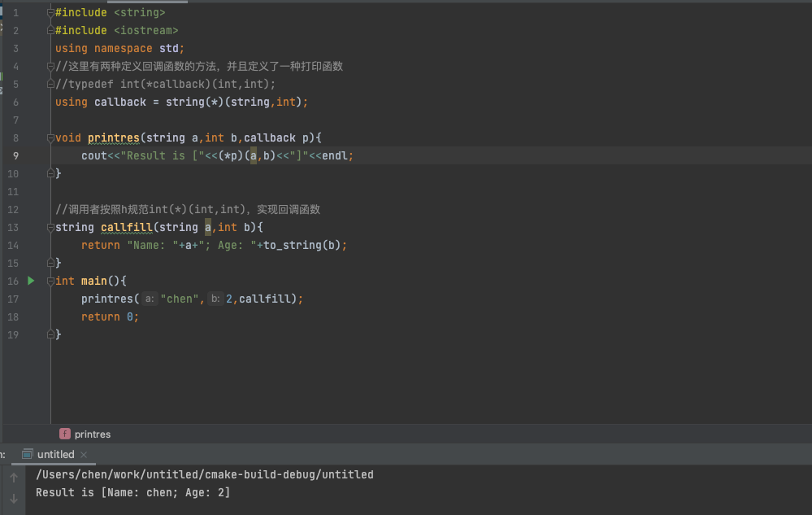Run main via the green gutter run icon

click(x=30, y=281)
